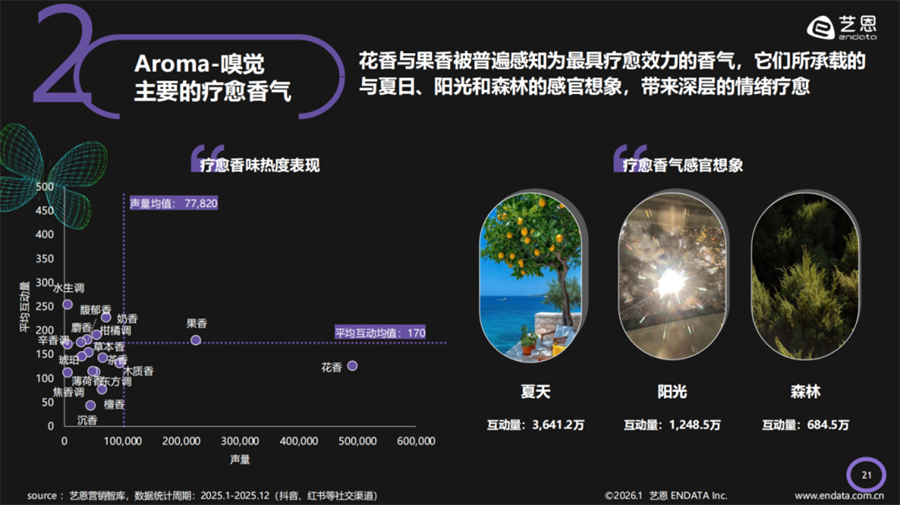Open the www.endata.com.cn link
This screenshot has width=900, height=505.
pyautogui.click(x=838, y=495)
